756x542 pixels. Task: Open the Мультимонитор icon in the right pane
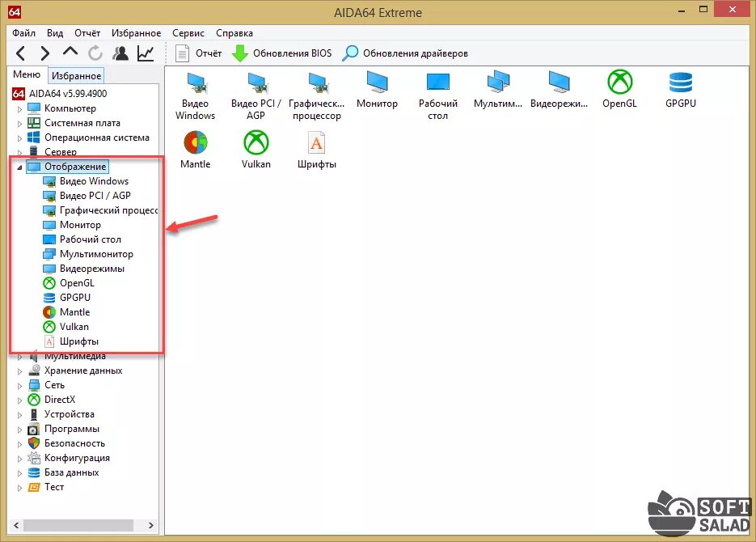tap(498, 90)
